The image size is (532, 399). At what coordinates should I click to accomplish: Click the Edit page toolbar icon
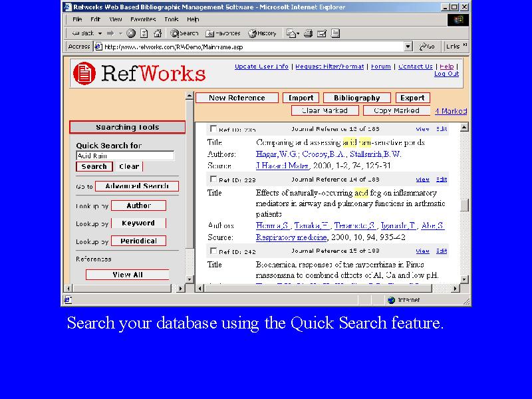pos(322,33)
